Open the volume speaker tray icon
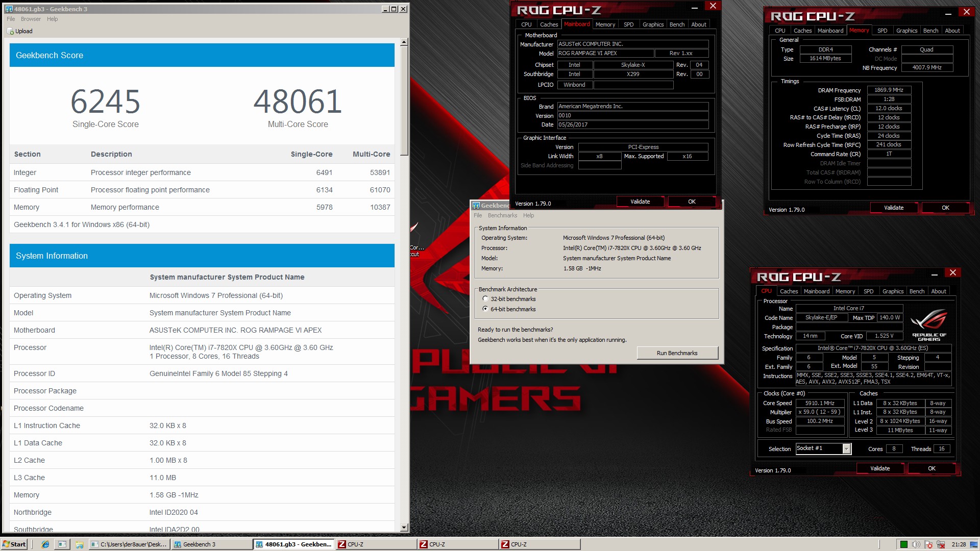980x551 pixels. [x=916, y=544]
